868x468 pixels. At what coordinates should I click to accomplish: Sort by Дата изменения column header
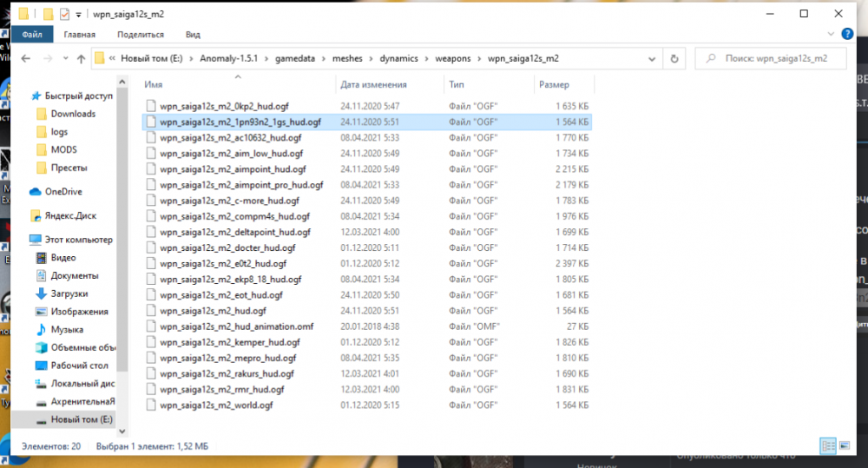click(373, 85)
